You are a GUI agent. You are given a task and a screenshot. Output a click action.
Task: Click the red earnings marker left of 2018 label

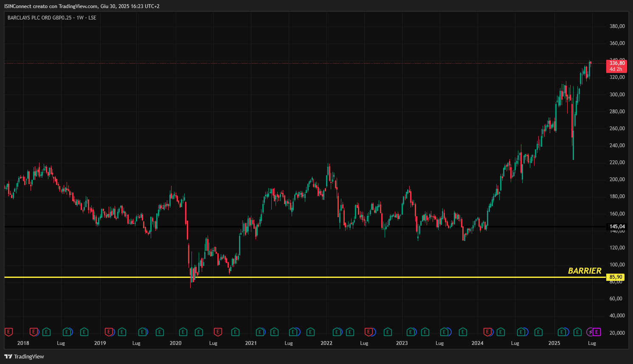click(8, 332)
